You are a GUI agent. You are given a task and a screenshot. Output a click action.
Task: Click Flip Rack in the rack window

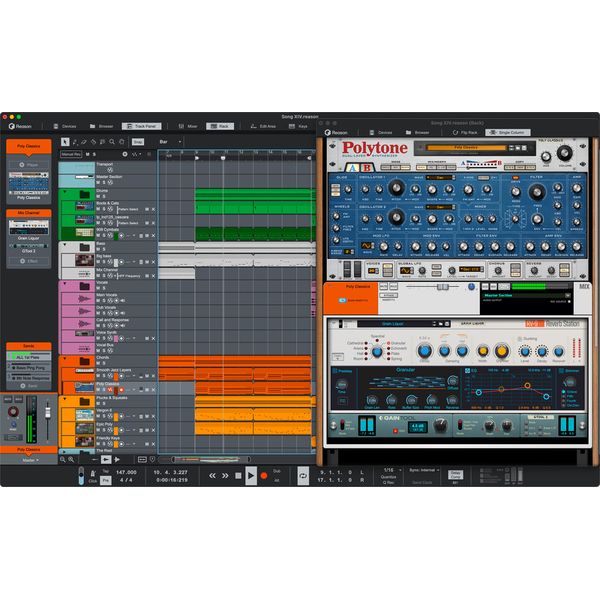[465, 132]
